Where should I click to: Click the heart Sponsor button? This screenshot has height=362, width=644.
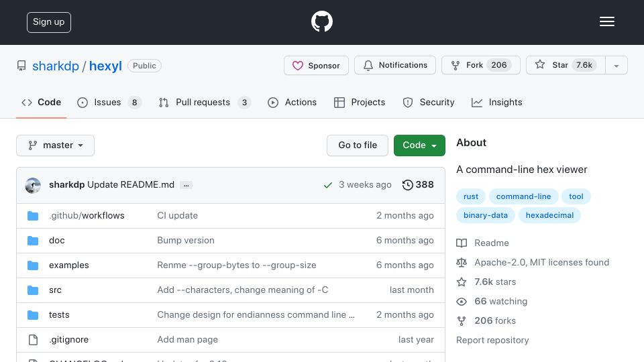(x=316, y=65)
